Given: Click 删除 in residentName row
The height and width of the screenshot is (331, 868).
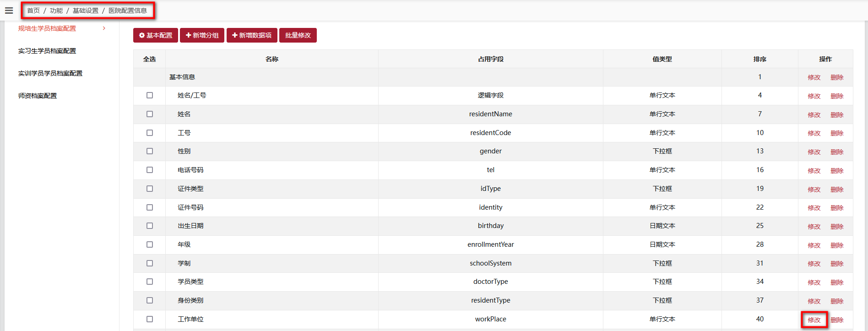Looking at the screenshot, I should click(x=837, y=115).
